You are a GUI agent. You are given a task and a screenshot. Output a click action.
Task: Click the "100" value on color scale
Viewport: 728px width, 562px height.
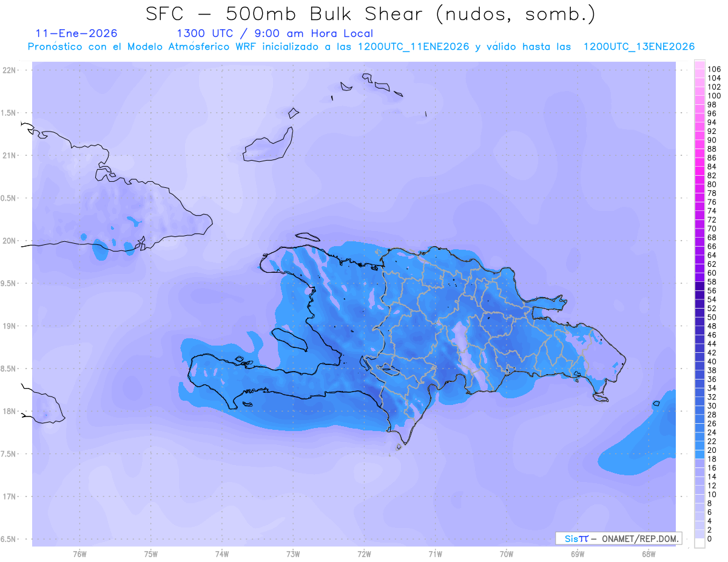point(714,96)
